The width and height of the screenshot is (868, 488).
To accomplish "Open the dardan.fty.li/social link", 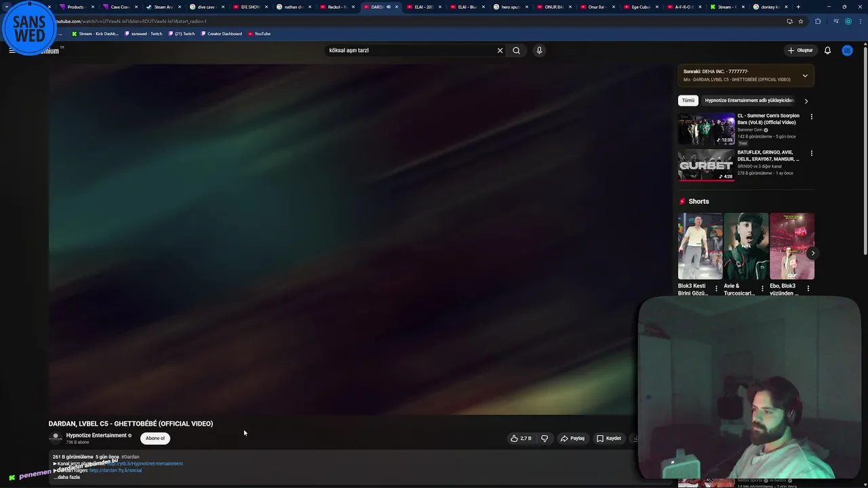I will coord(115,470).
